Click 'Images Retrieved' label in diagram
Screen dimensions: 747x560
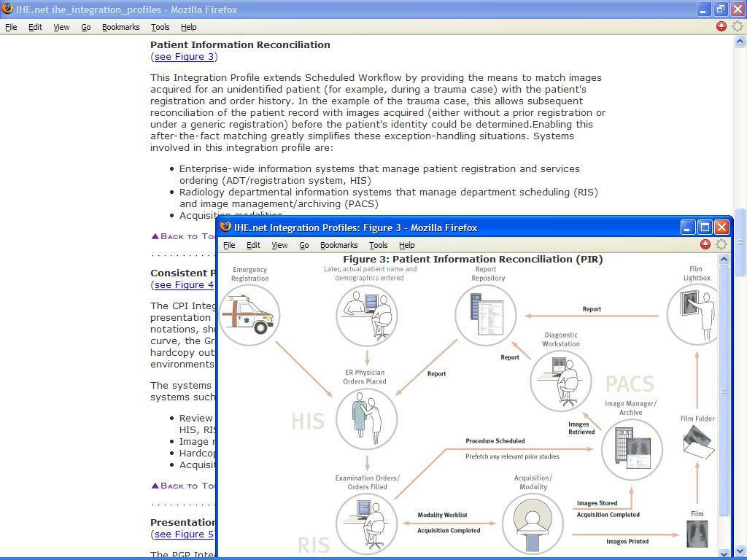tap(581, 428)
